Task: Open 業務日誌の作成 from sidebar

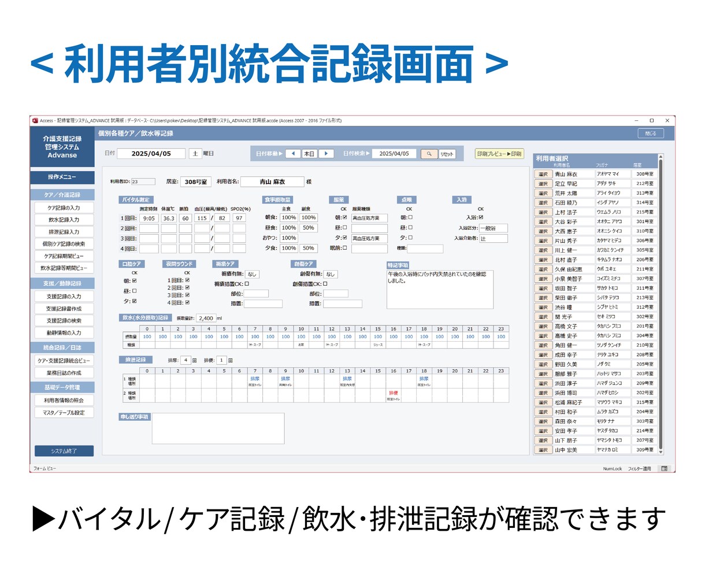Action: 64,373
